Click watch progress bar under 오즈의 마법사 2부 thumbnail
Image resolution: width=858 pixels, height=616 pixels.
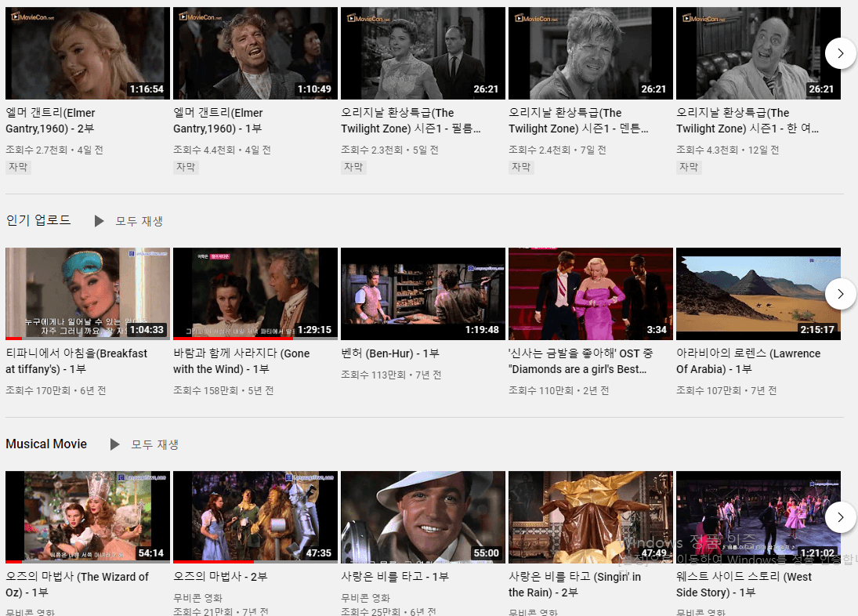(255, 561)
